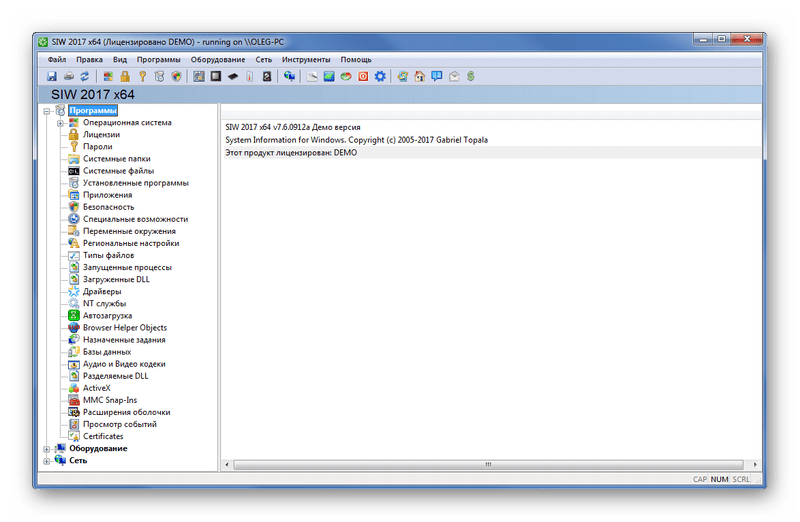The height and width of the screenshot is (522, 800).
Task: Select Лицензии in the tree
Action: (x=102, y=135)
